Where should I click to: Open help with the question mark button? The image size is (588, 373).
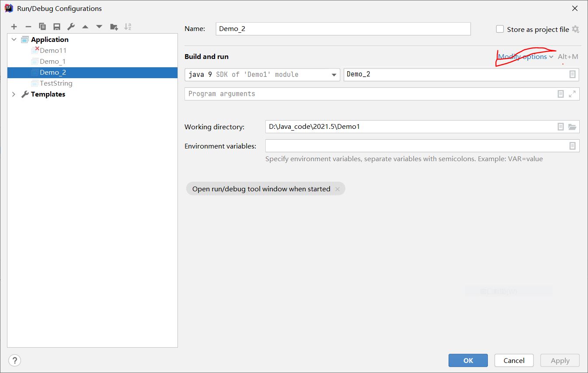point(14,360)
